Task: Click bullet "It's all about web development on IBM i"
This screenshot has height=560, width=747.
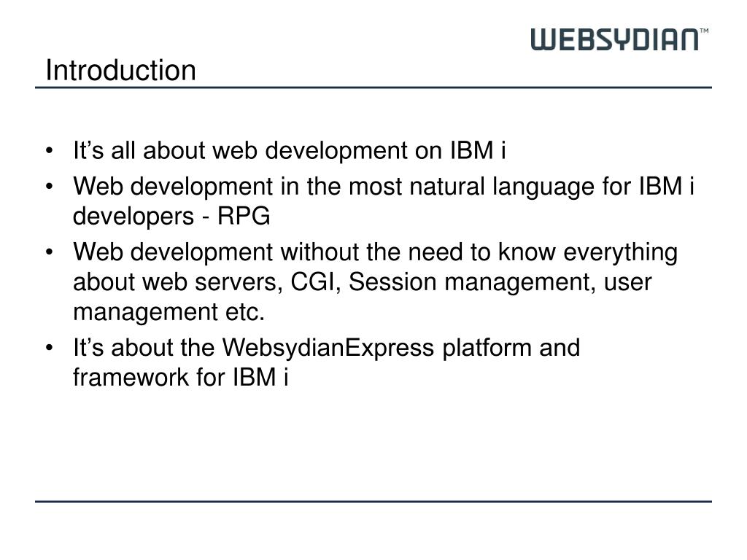Action: [x=289, y=150]
